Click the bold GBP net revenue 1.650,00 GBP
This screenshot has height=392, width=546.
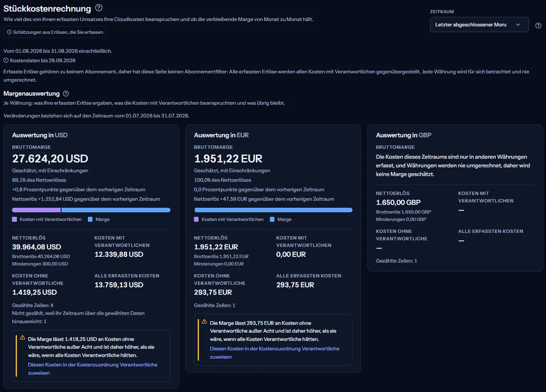coord(398,202)
